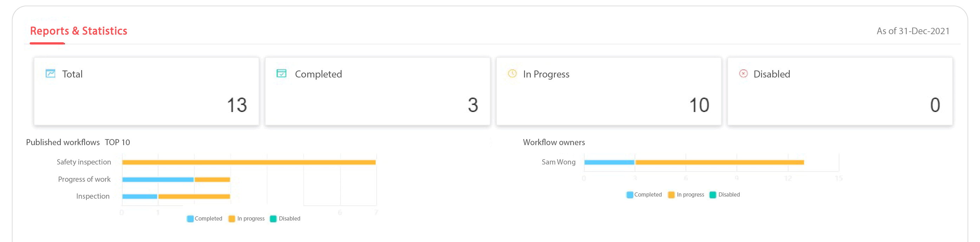Click the Total trend icon

(x=50, y=74)
